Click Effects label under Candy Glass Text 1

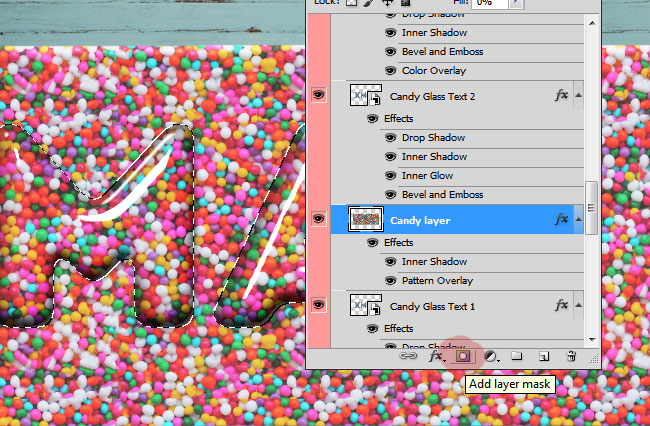click(x=398, y=329)
